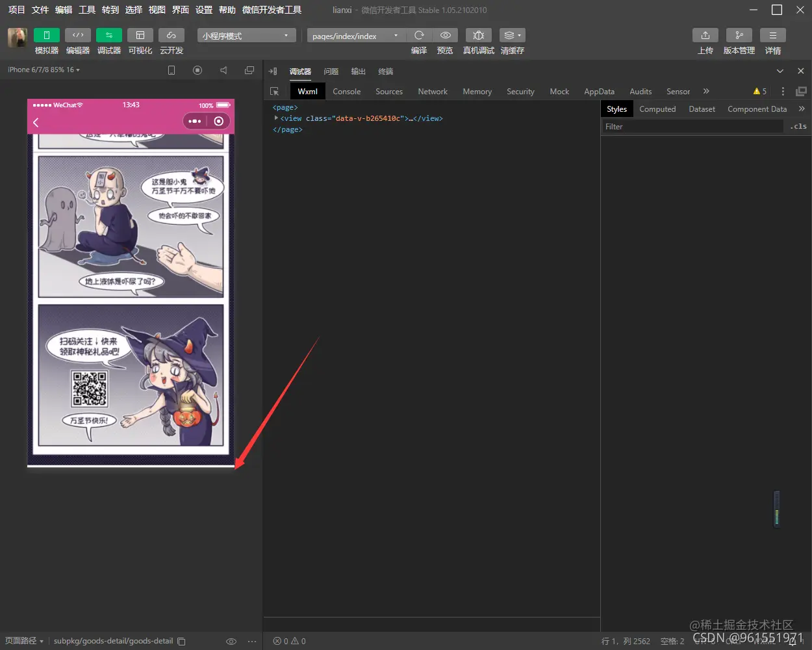Toggle simulator sound speaker icon
The height and width of the screenshot is (650, 812).
223,70
